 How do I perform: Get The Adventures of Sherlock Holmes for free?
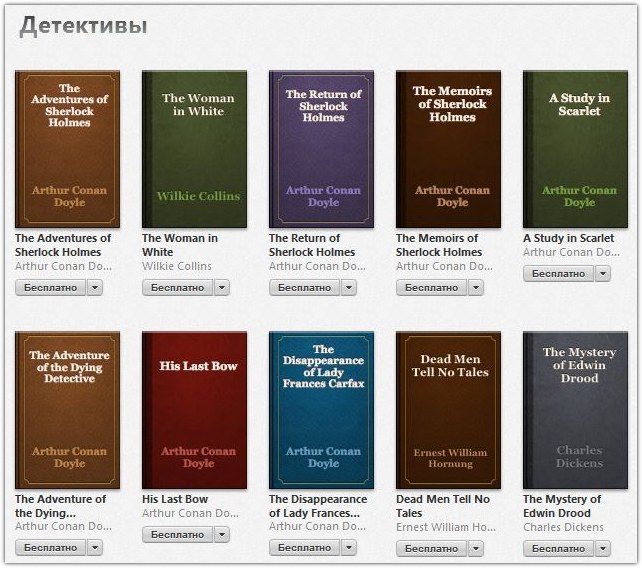coord(50,287)
